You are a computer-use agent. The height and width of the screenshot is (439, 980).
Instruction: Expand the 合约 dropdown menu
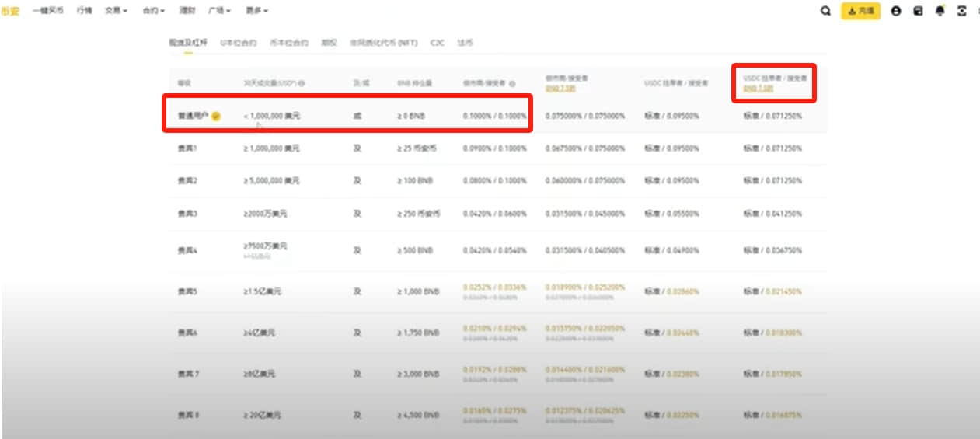point(154,11)
